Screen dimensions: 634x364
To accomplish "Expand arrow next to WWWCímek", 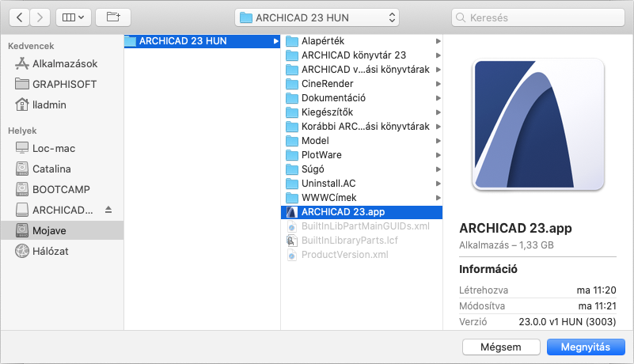I will click(438, 198).
